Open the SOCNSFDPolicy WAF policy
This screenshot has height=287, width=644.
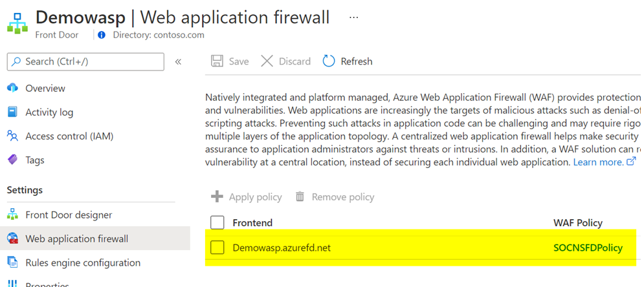click(x=588, y=248)
